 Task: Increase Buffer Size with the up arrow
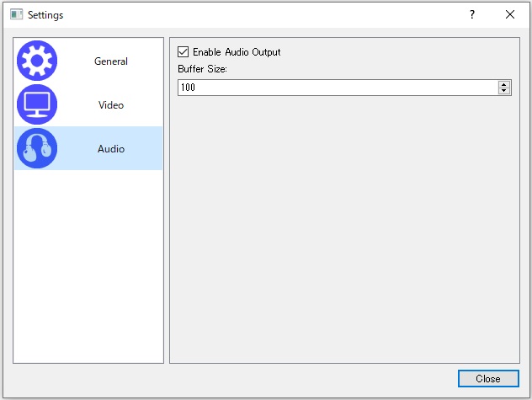pos(504,84)
